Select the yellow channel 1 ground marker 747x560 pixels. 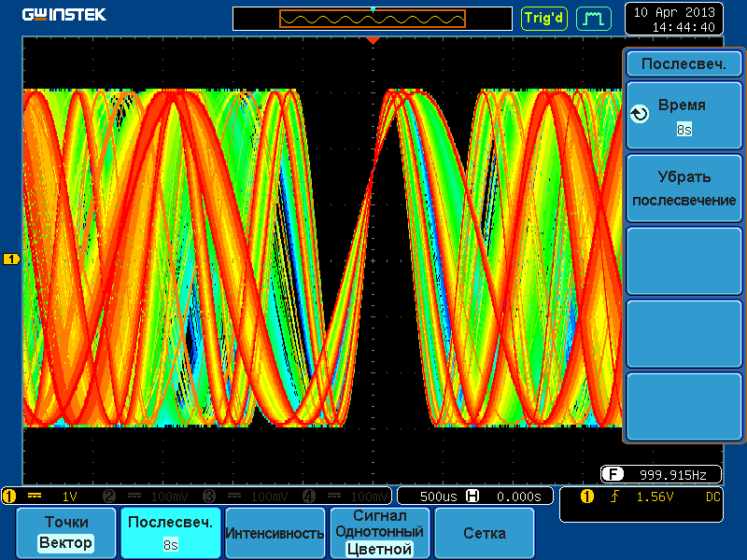point(11,259)
